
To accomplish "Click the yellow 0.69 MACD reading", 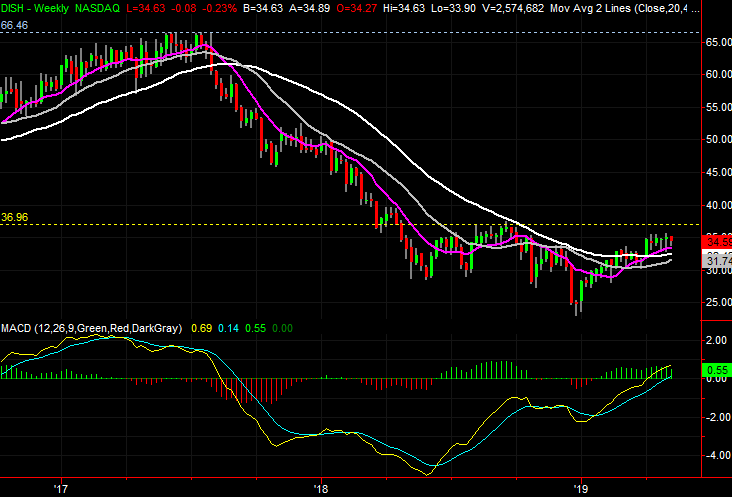I will [200, 328].
